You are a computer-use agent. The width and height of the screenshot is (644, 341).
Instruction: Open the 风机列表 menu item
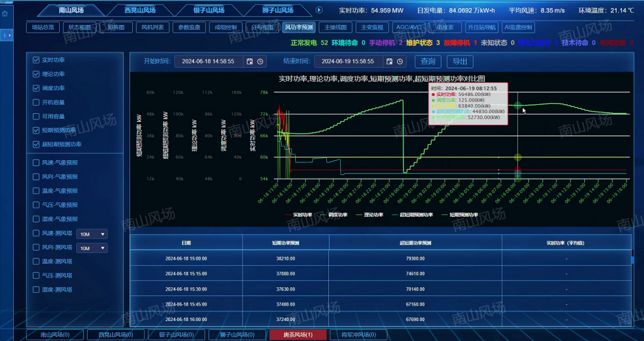(152, 27)
